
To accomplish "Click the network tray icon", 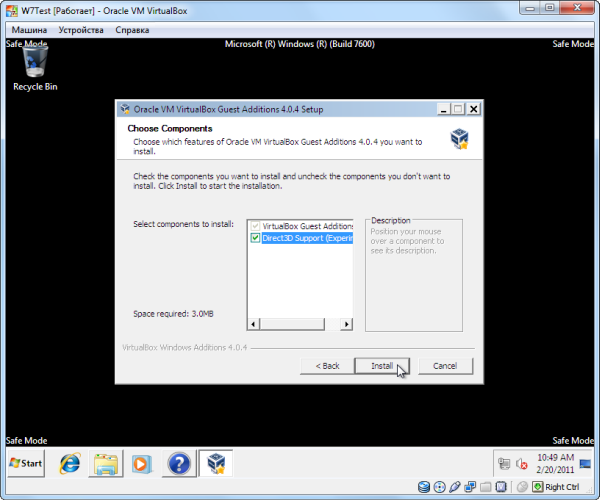I will (x=504, y=464).
